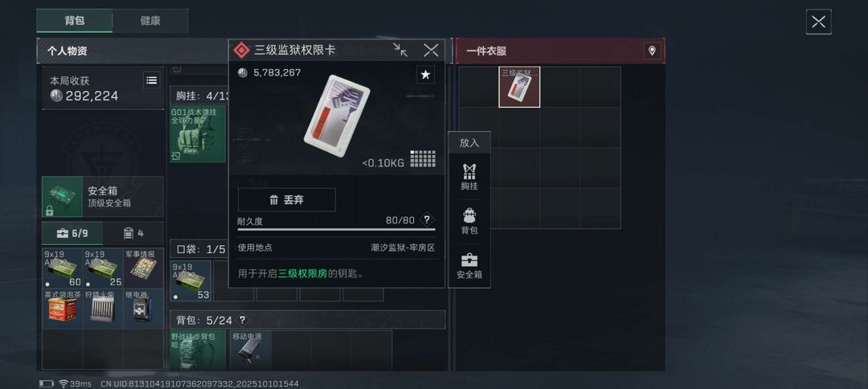Click the 顶级安全箱 safe box icon
The height and width of the screenshot is (389, 868).
pos(62,196)
